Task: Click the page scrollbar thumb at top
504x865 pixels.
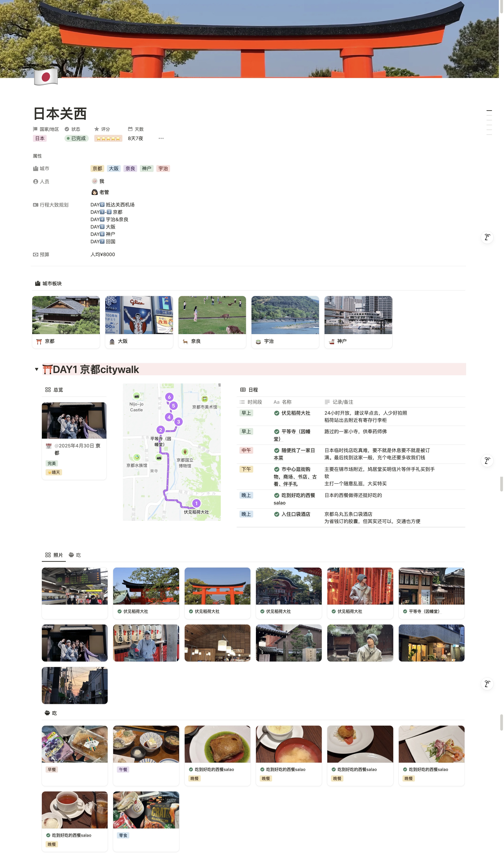Action: (x=502, y=7)
